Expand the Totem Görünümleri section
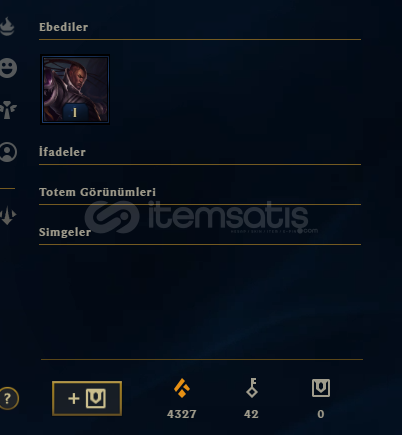 [x=97, y=192]
